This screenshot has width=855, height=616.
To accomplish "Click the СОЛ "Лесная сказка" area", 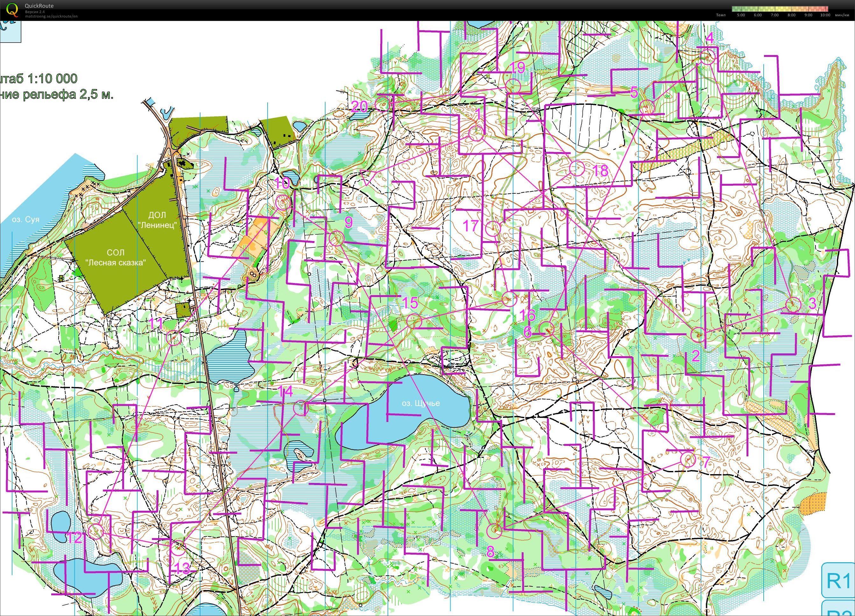I will coord(116,257).
